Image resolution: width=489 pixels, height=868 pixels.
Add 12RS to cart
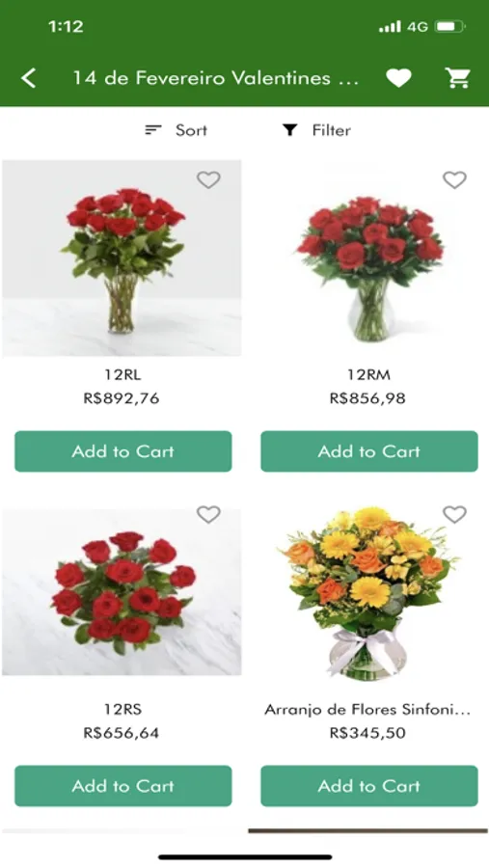pos(122,785)
